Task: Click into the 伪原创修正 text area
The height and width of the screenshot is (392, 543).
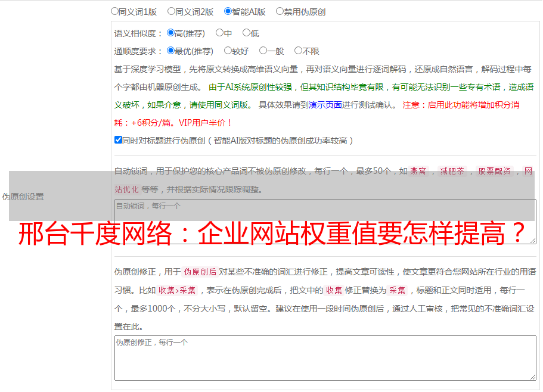Action: (x=324, y=357)
